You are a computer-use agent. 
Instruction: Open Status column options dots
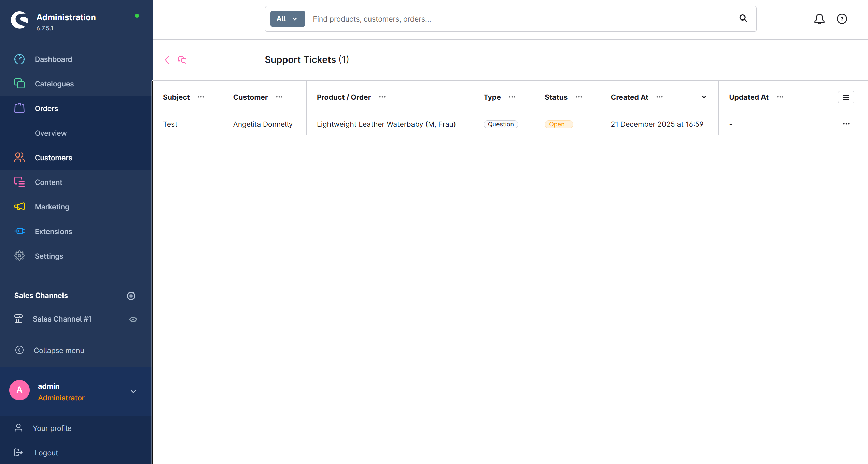579,97
